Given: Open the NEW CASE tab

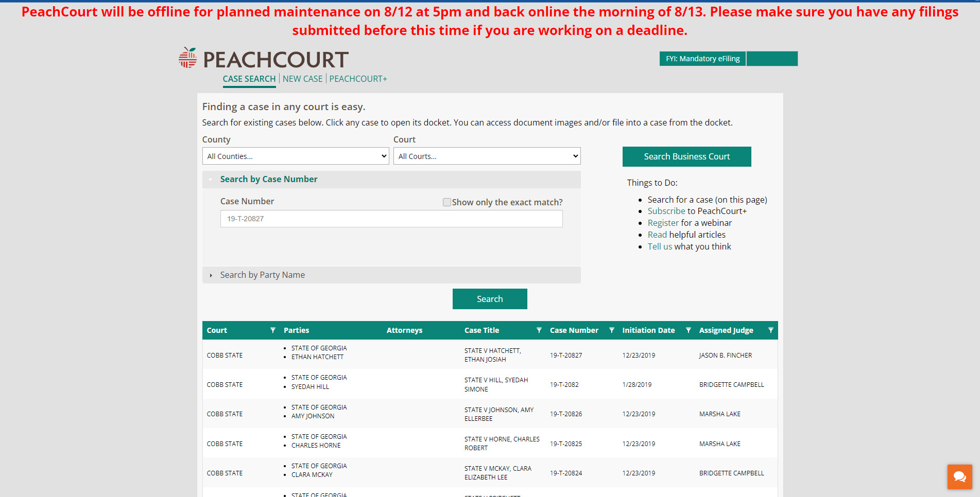Looking at the screenshot, I should tap(303, 79).
